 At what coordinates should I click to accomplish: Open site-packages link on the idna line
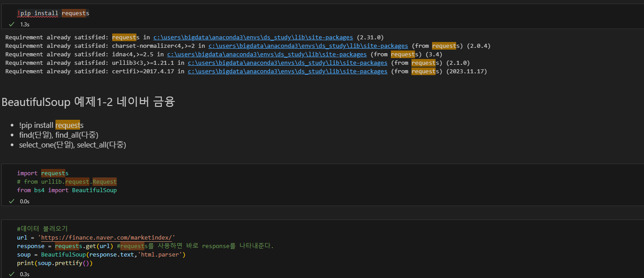(x=267, y=55)
